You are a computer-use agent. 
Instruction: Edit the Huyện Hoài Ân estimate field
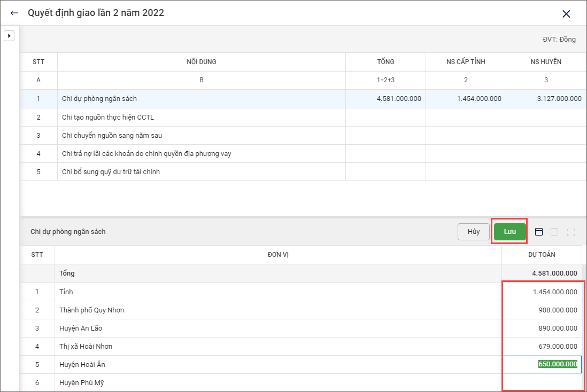pyautogui.click(x=542, y=364)
